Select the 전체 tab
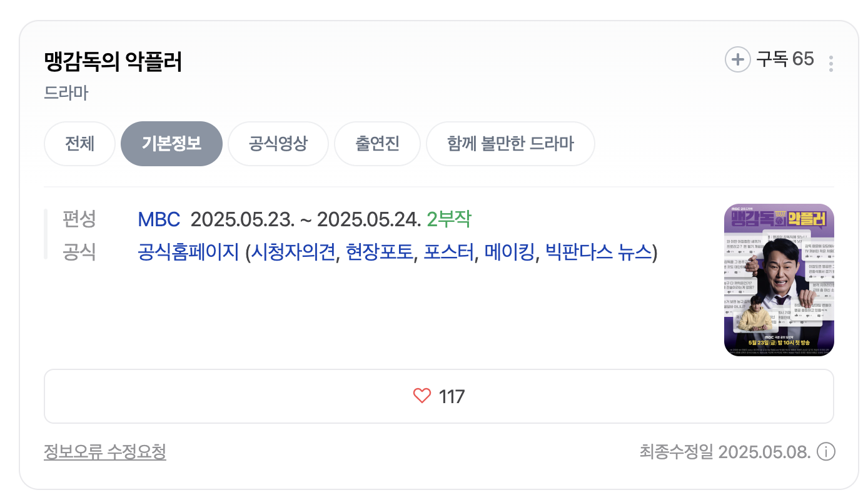868x500 pixels. [79, 143]
